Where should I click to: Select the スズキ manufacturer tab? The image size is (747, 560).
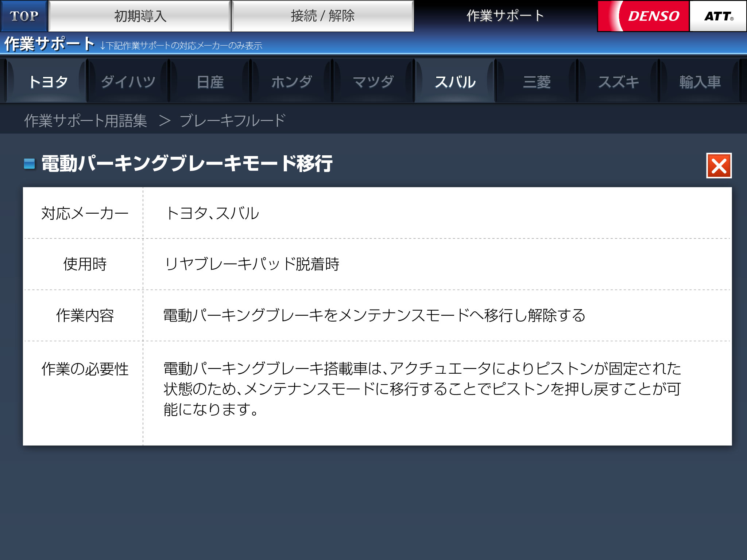[618, 82]
